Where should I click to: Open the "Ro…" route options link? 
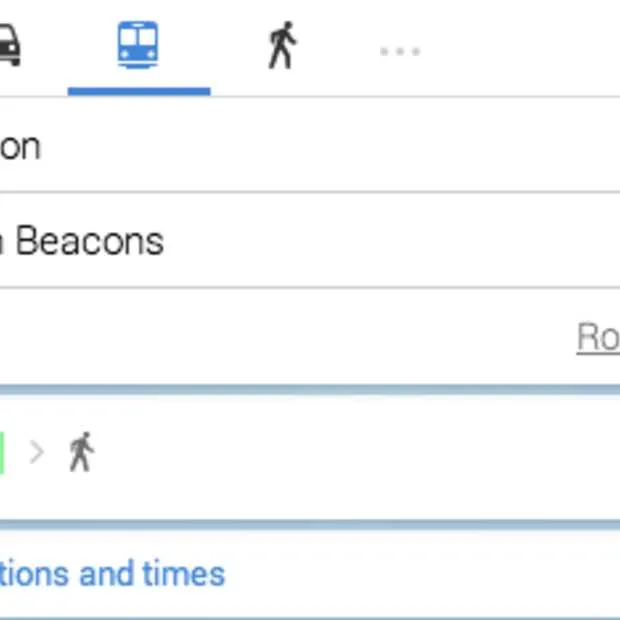[598, 338]
